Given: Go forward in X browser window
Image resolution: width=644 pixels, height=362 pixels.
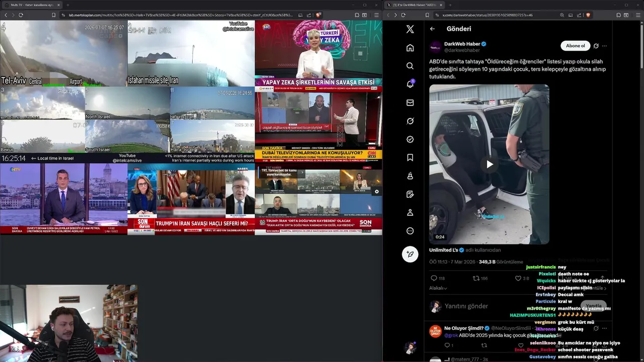Looking at the screenshot, I should tap(395, 15).
